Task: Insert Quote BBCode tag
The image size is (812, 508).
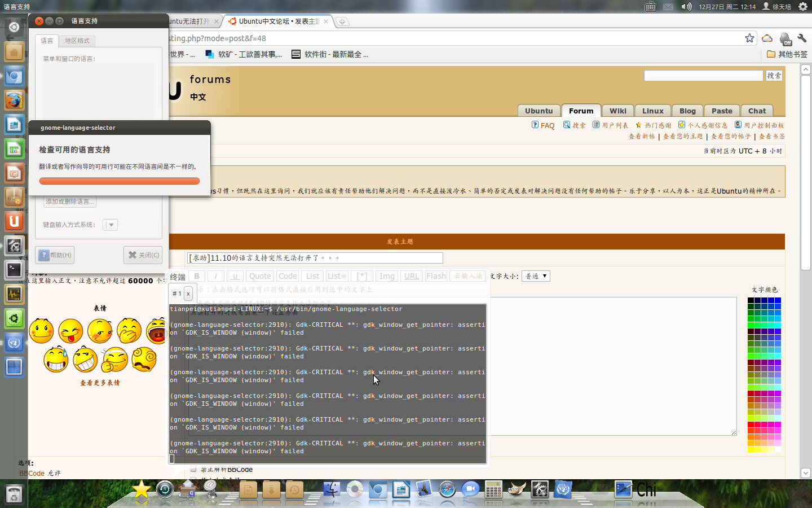Action: pos(260,276)
